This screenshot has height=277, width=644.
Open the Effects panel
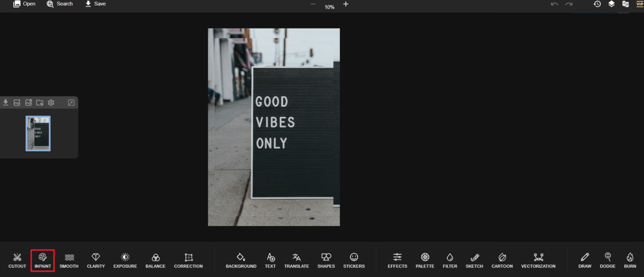coord(397,260)
